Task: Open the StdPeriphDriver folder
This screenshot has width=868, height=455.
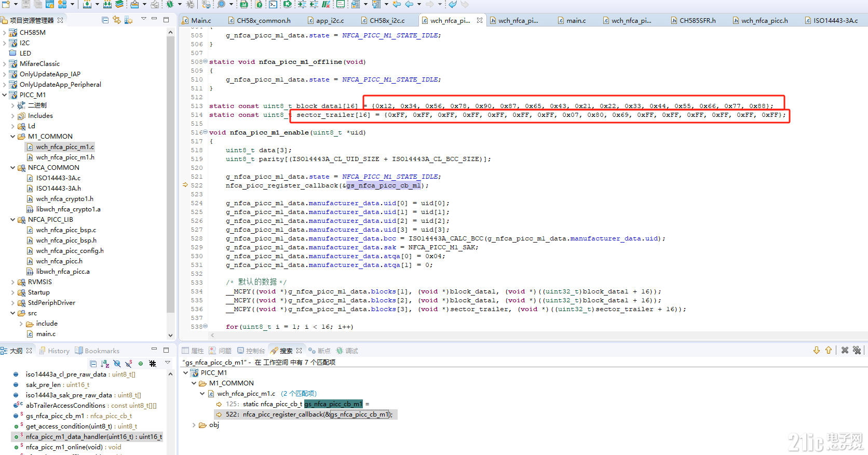Action: pyautogui.click(x=51, y=302)
